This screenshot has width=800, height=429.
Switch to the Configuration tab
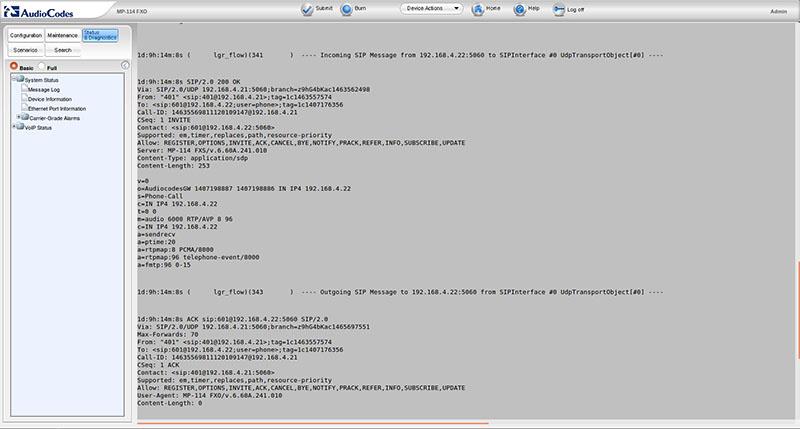[26, 35]
